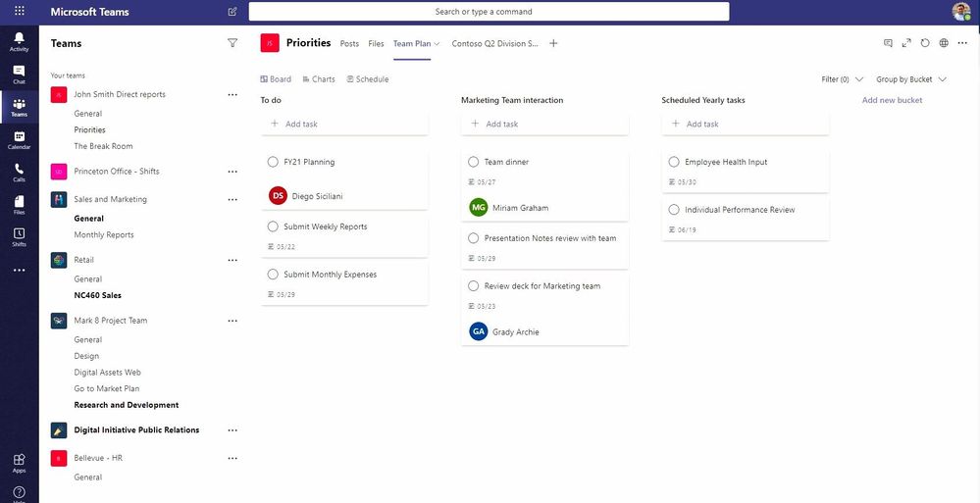Open Help icon at bottom of rail

coord(20,493)
